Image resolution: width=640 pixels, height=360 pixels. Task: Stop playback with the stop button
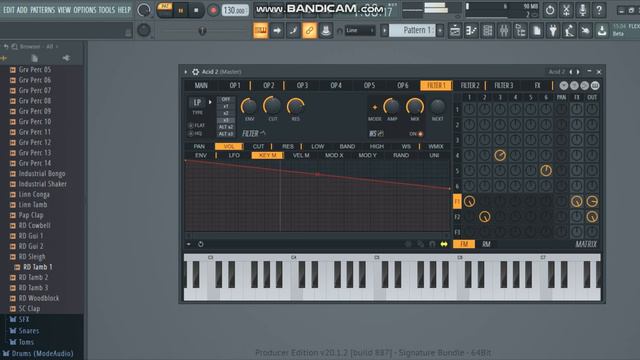pos(196,10)
